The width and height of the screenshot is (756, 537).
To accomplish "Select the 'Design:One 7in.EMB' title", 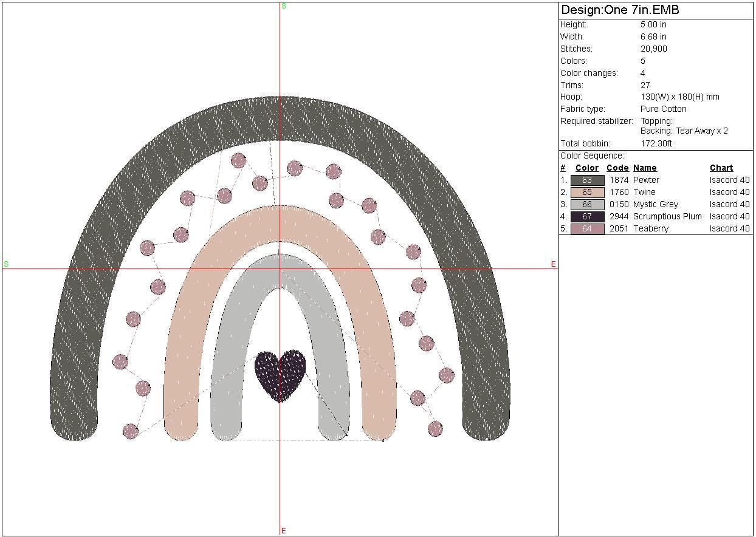I will click(620, 10).
